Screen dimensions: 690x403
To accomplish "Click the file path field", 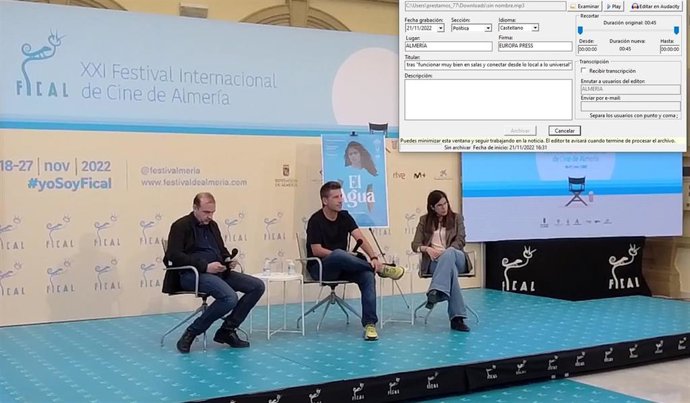I will coord(485,6).
